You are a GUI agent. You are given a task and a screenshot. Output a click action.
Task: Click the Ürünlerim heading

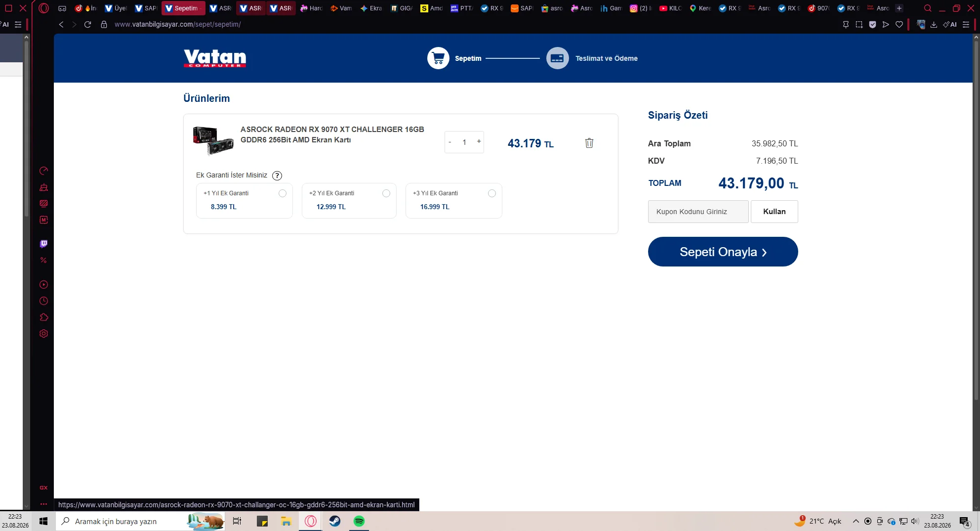[206, 98]
